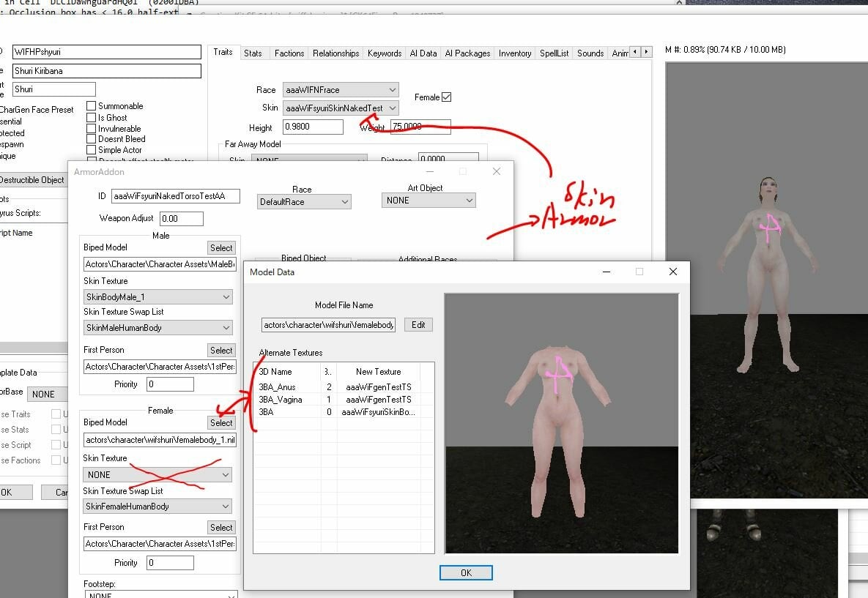Click Select for male First Person
The width and height of the screenshot is (868, 598).
click(221, 350)
